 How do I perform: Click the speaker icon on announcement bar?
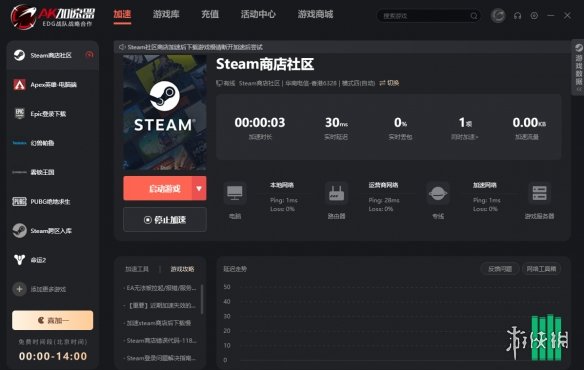(x=121, y=47)
